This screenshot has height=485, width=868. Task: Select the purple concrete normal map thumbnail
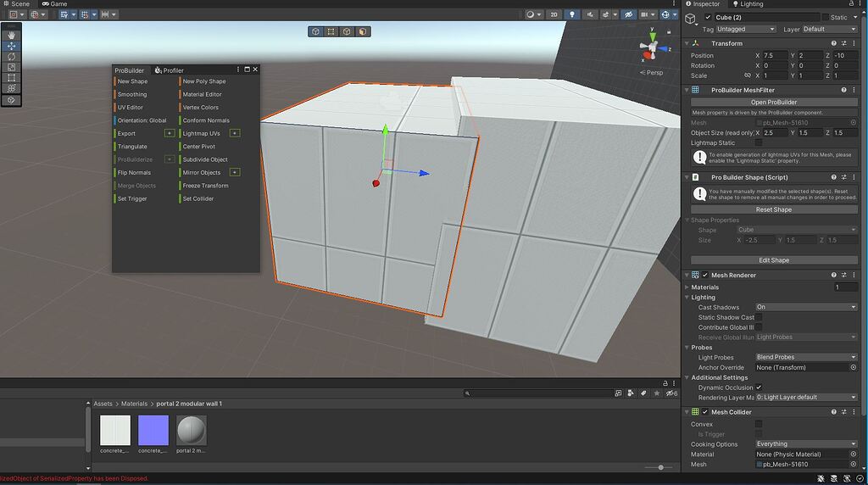click(x=153, y=431)
